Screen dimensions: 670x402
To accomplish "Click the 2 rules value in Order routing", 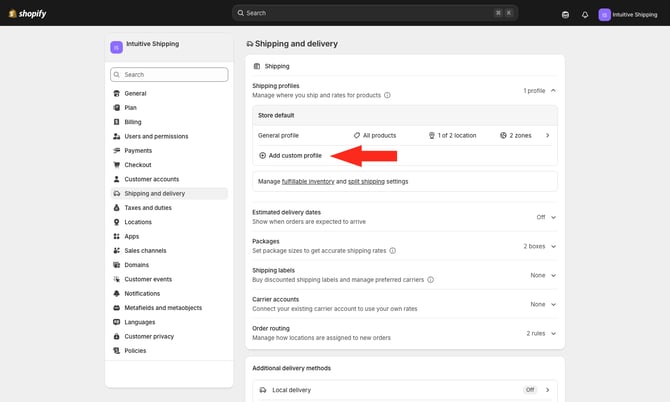I will (x=535, y=334).
